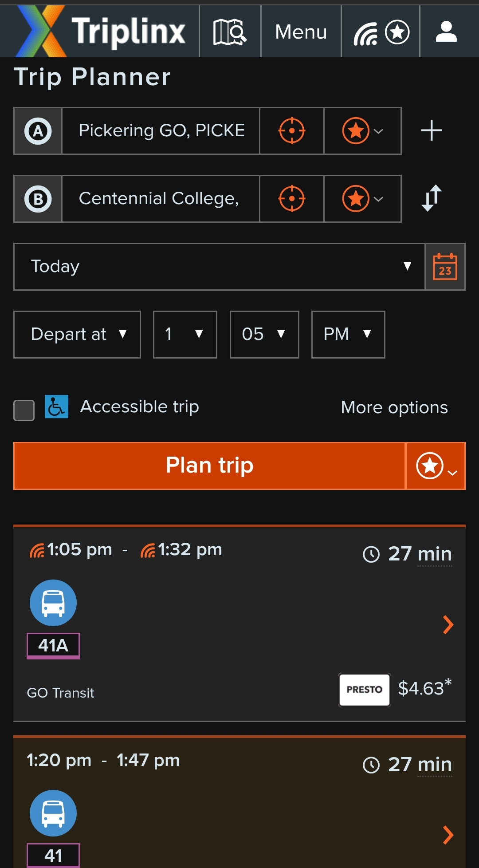Enable the Accessible trip checkbox
The height and width of the screenshot is (868, 479).
pyautogui.click(x=24, y=410)
